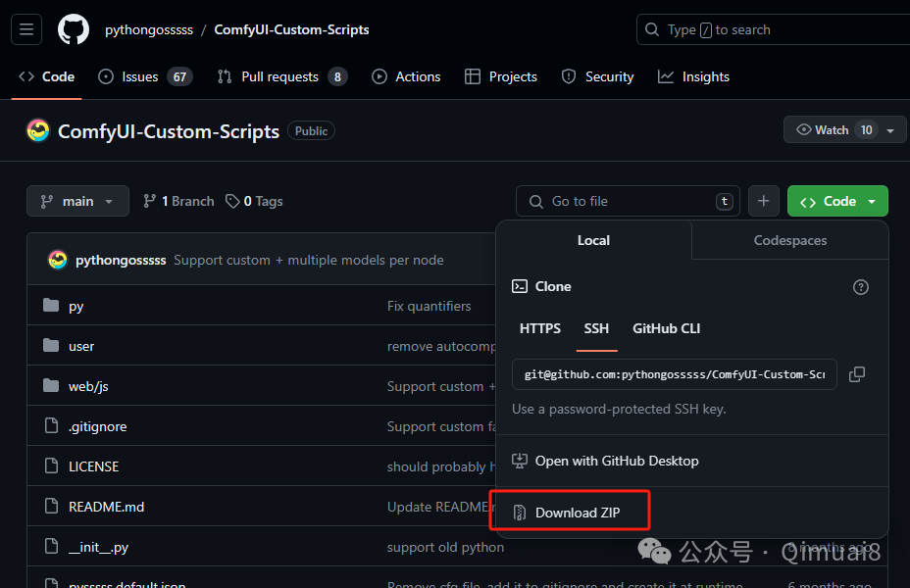Open the main branch selector dropdown
Image resolution: width=910 pixels, height=588 pixels.
point(77,201)
